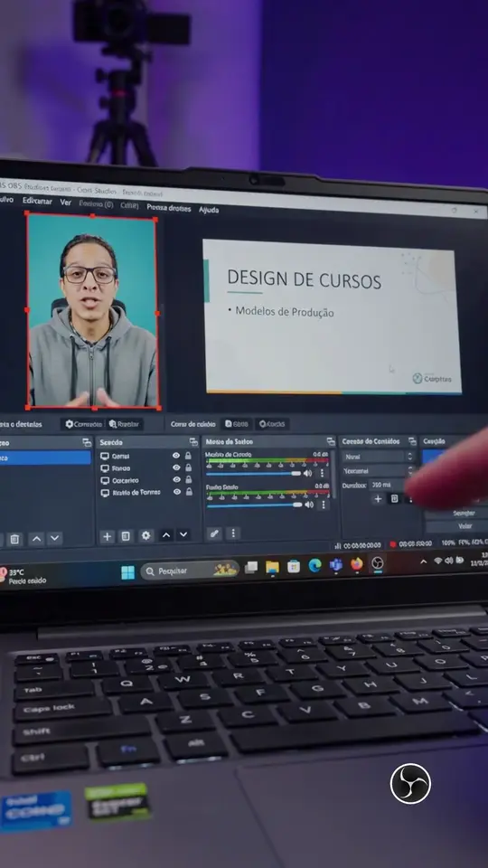Open File Explorer from the taskbar
This screenshot has height=868, width=488.
click(272, 567)
